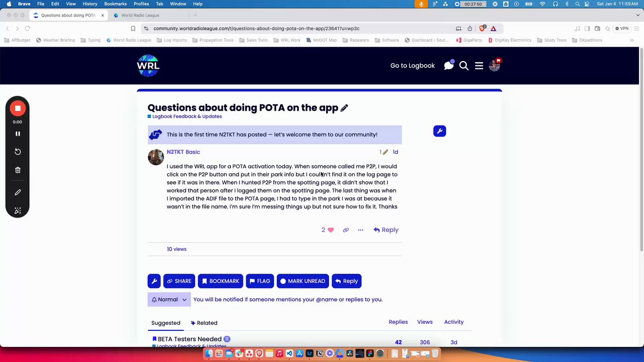
Task: Restart the recording with the rewind icon
Action: [x=18, y=152]
